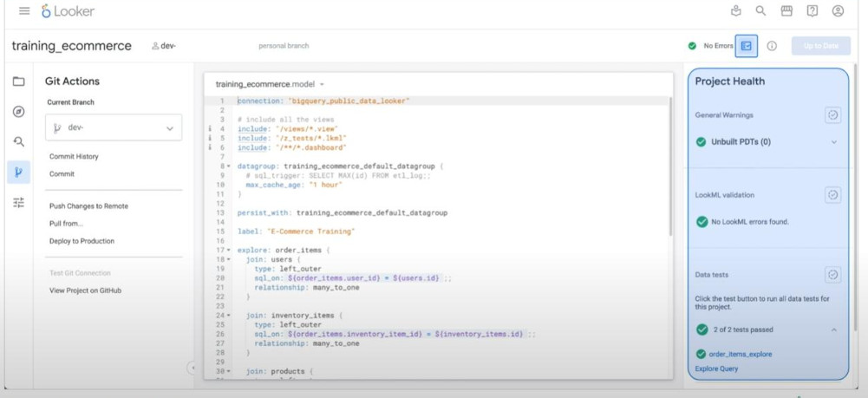Collapse the 2 of 2 tests passed section
Image resolution: width=868 pixels, height=398 pixels.
tap(833, 329)
